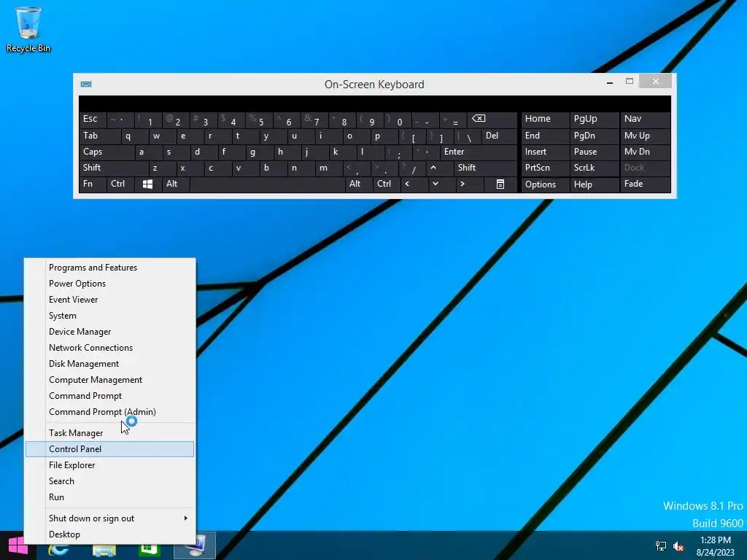The height and width of the screenshot is (560, 747).
Task: Toggle the Caps key on the keyboard
Action: pyautogui.click(x=107, y=152)
